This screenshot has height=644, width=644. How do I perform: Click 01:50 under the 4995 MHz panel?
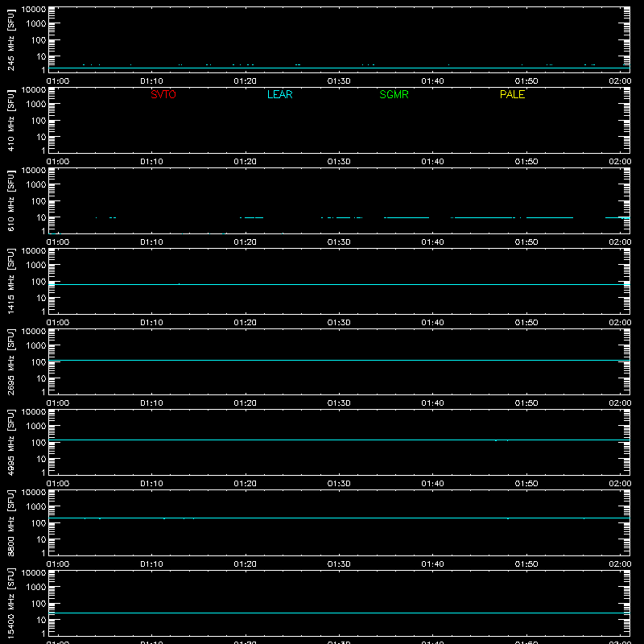pyautogui.click(x=526, y=484)
